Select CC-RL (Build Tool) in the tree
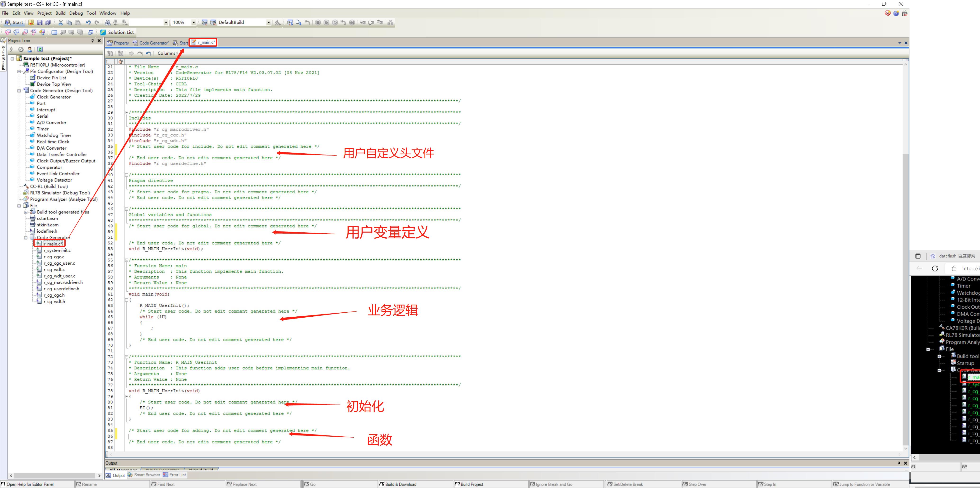The height and width of the screenshot is (488, 980). [49, 187]
